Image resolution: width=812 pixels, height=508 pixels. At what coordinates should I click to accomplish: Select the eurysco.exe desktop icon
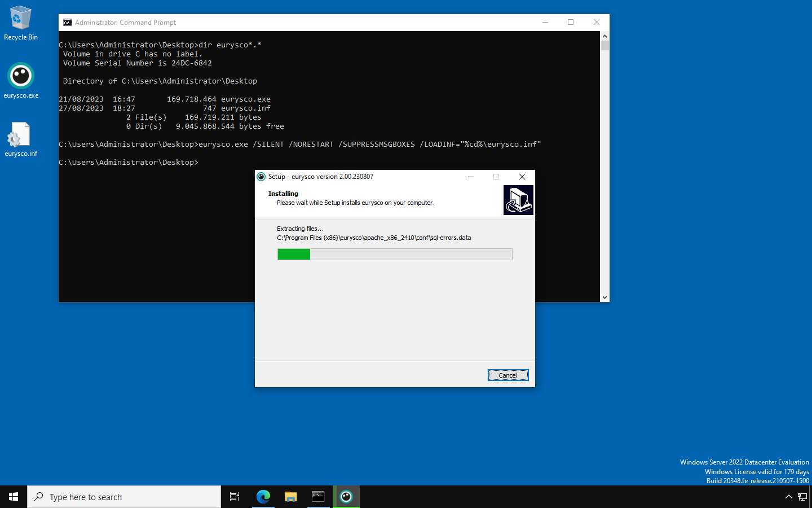tap(21, 81)
